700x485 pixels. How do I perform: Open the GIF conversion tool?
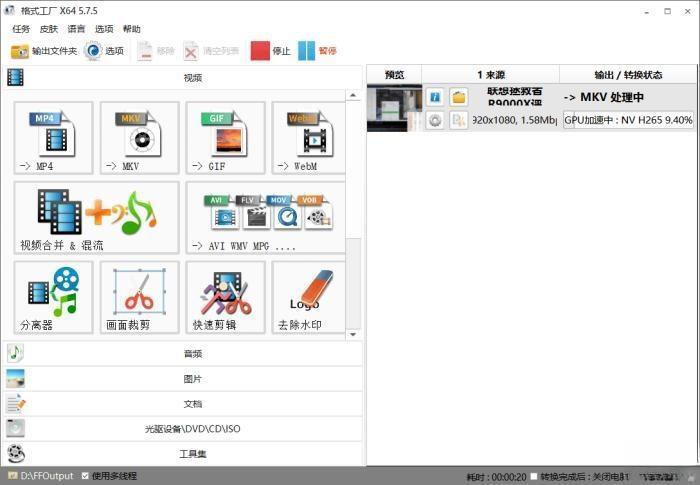point(225,137)
